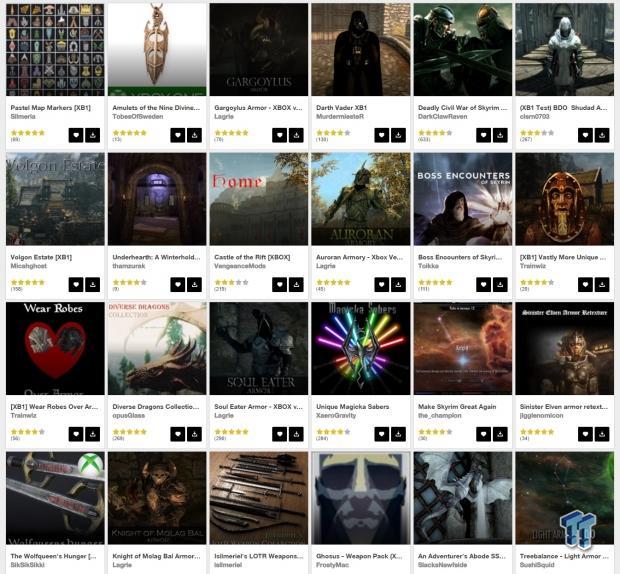Visit author Lagrie under Gargoylus Armor
Image resolution: width=620 pixels, height=574 pixels.
point(224,117)
